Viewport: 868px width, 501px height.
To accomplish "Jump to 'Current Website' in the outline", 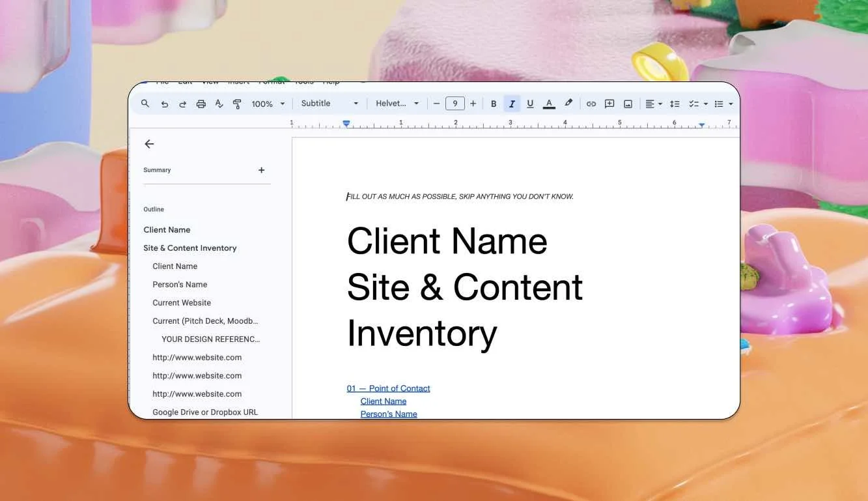I will point(182,303).
